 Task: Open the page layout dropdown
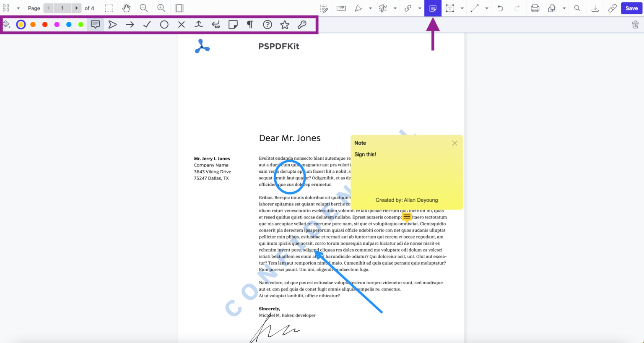click(18, 8)
